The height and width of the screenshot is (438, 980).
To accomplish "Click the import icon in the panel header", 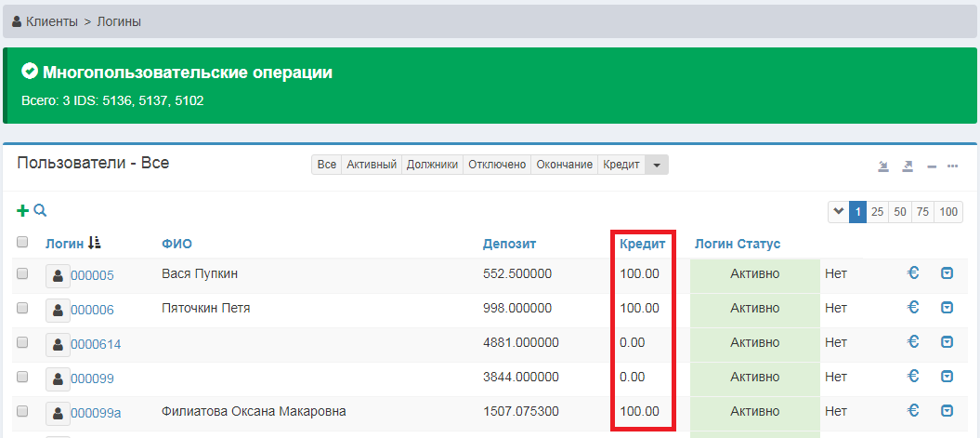I will [883, 166].
